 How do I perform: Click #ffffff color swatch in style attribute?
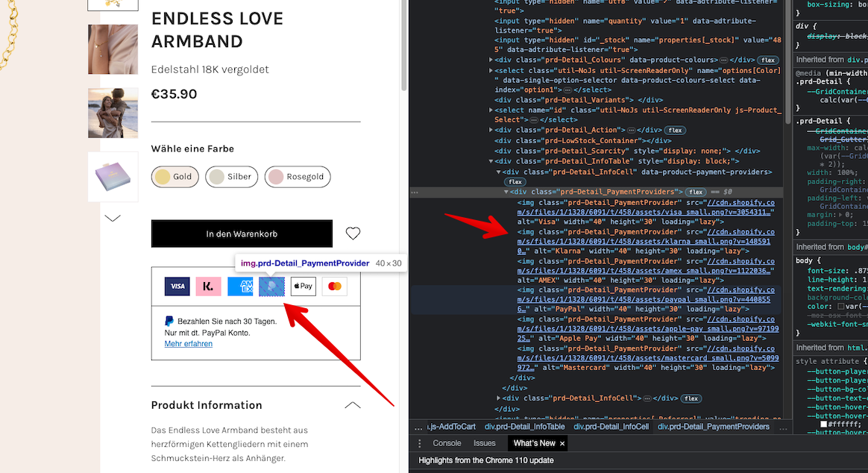click(x=824, y=425)
